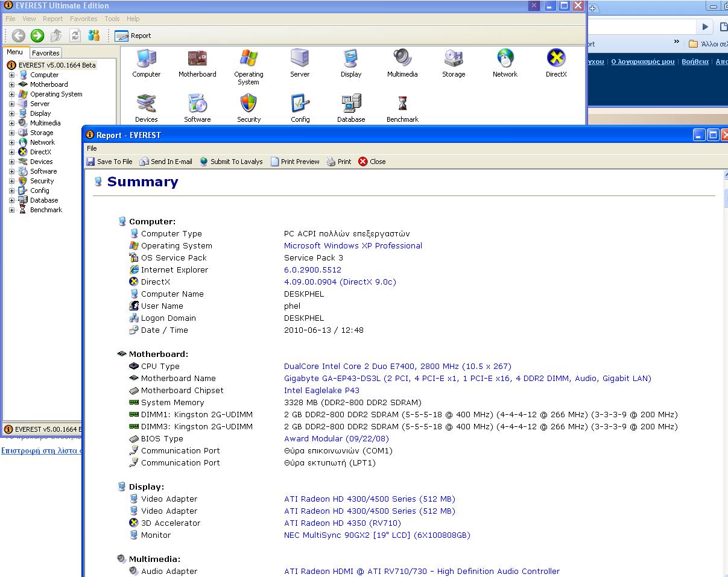Click the Print button in the Report toolbar
The image size is (728, 577).
339,162
